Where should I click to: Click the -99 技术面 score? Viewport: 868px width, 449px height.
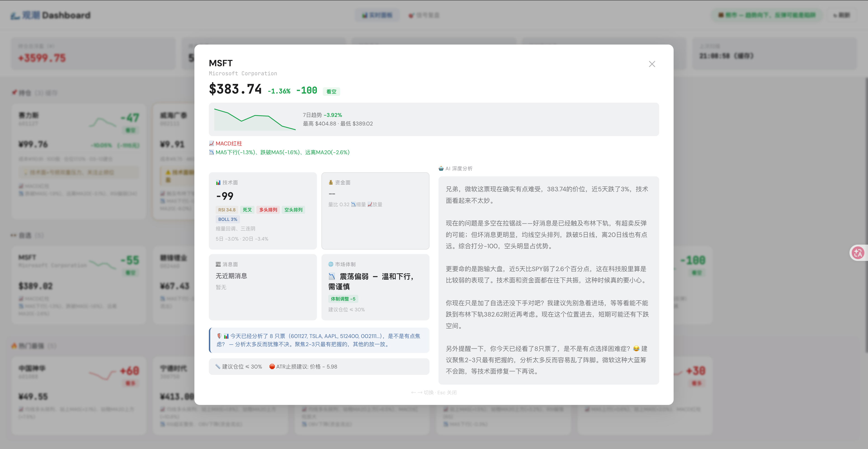(x=224, y=196)
